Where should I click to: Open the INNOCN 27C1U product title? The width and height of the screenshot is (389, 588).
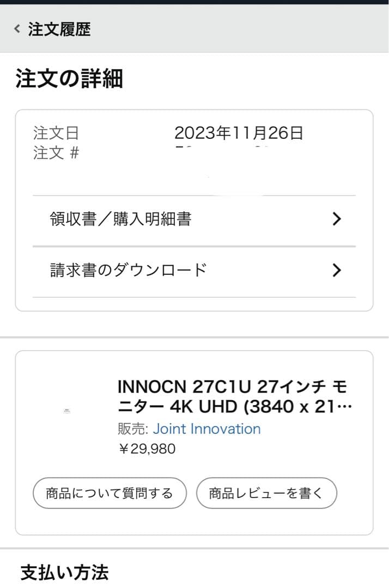click(x=234, y=396)
